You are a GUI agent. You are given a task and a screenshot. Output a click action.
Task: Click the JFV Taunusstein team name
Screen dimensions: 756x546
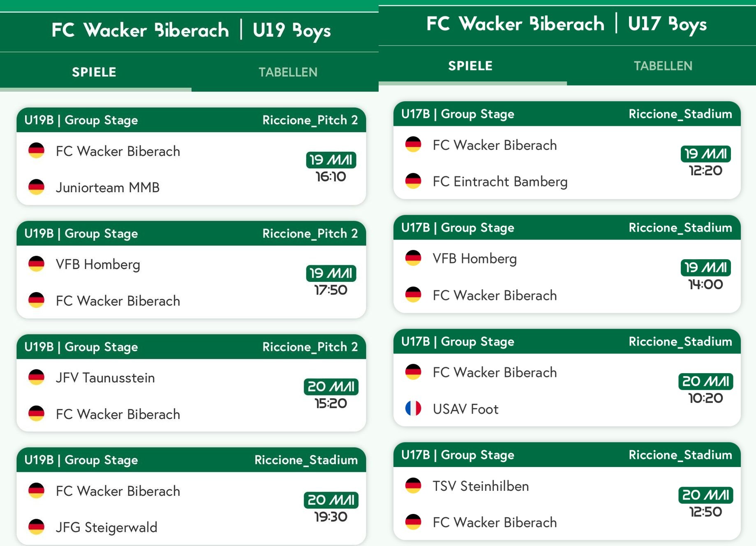105,378
